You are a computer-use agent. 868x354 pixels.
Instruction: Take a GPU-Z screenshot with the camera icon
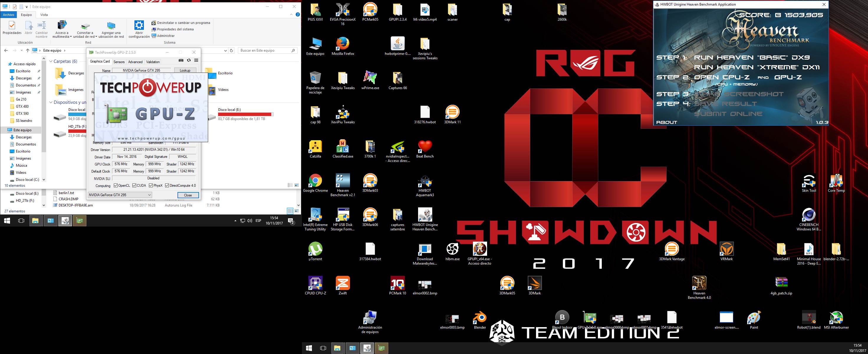tap(181, 60)
